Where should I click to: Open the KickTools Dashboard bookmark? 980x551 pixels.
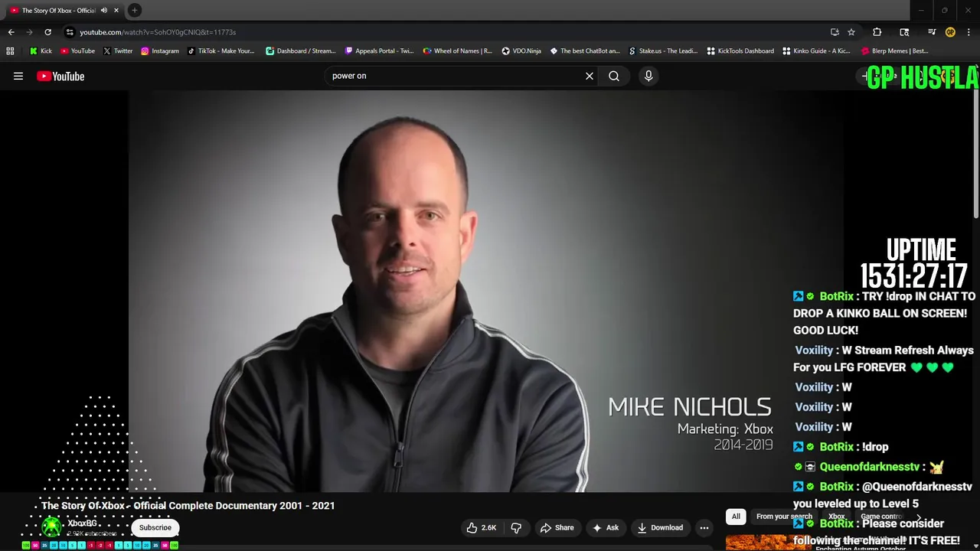click(740, 51)
